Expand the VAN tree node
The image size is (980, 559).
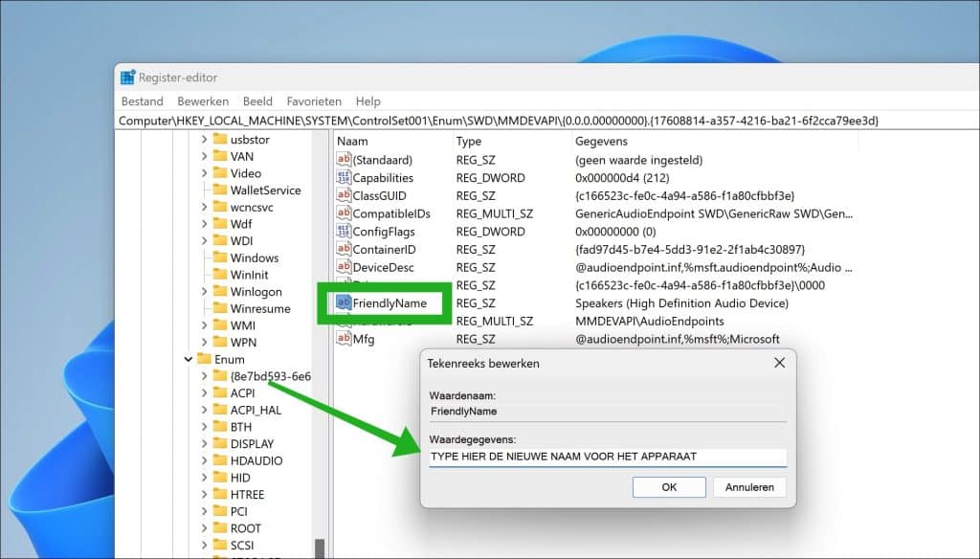205,156
